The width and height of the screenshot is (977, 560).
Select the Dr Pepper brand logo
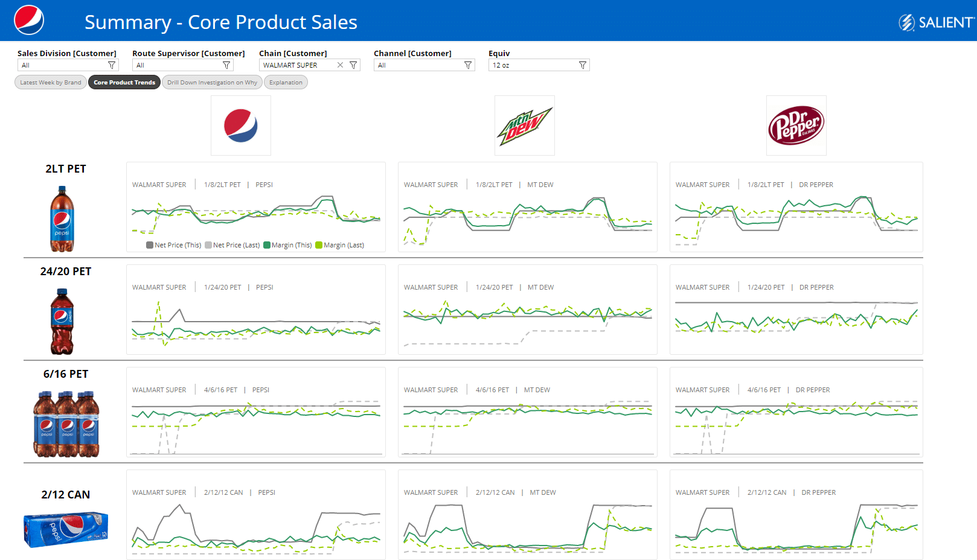coord(796,126)
